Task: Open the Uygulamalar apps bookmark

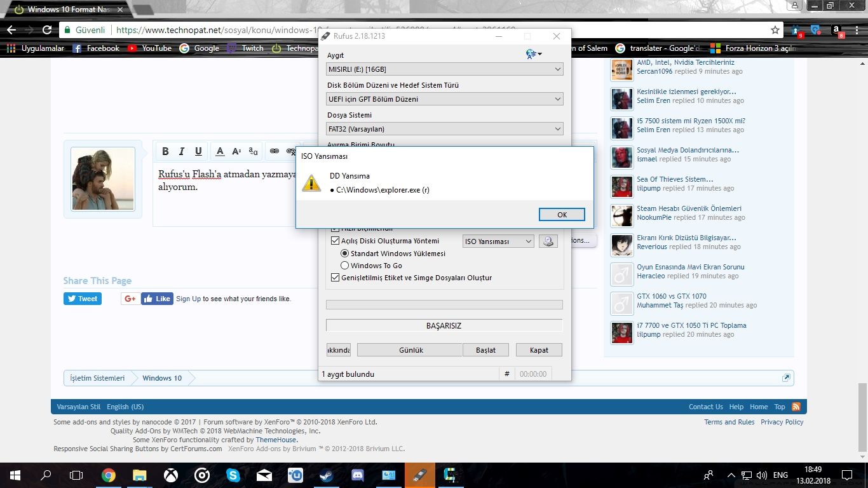Action: [x=36, y=48]
